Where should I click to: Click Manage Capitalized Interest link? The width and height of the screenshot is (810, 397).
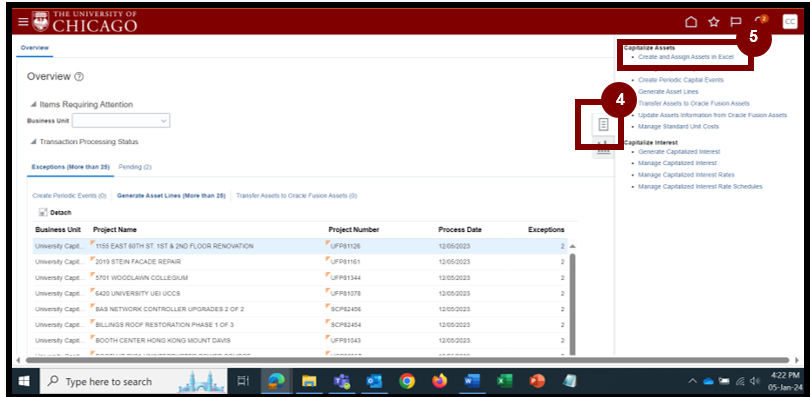pyautogui.click(x=677, y=163)
